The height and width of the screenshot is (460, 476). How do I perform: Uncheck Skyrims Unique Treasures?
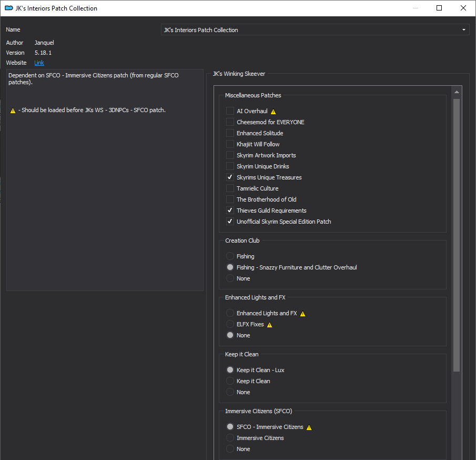(230, 177)
